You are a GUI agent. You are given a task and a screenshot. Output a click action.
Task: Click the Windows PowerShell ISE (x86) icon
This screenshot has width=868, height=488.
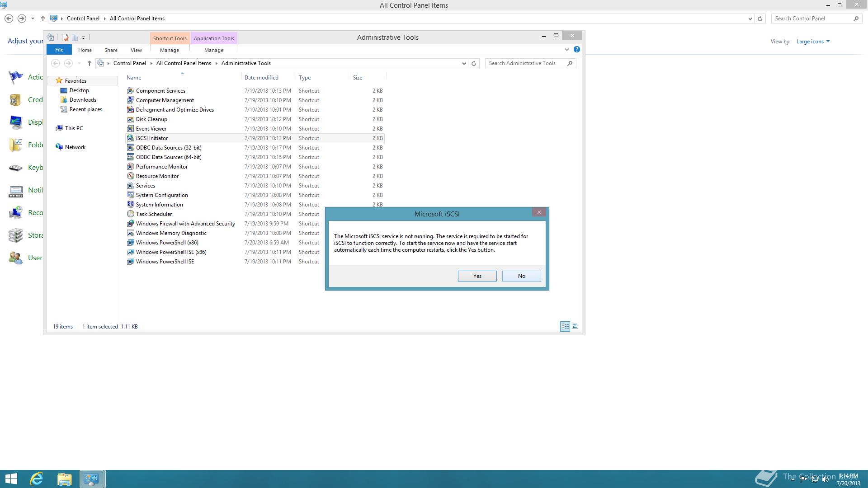130,252
